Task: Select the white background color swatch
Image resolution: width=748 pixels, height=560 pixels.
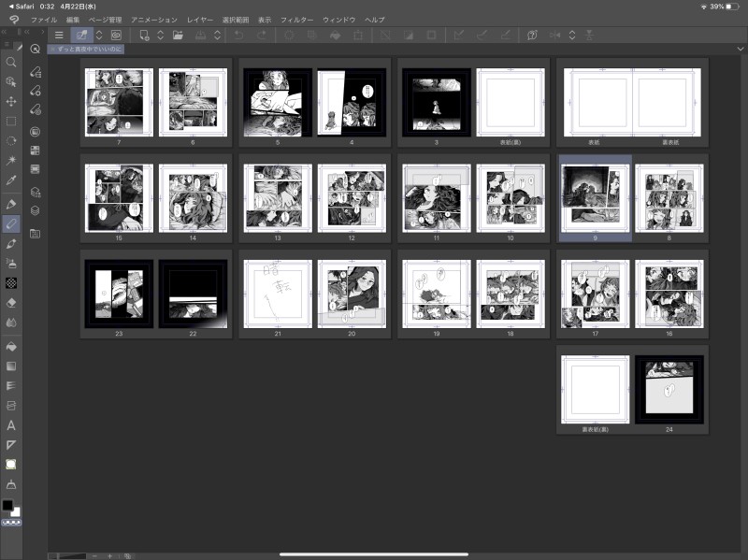Action: pos(17,512)
